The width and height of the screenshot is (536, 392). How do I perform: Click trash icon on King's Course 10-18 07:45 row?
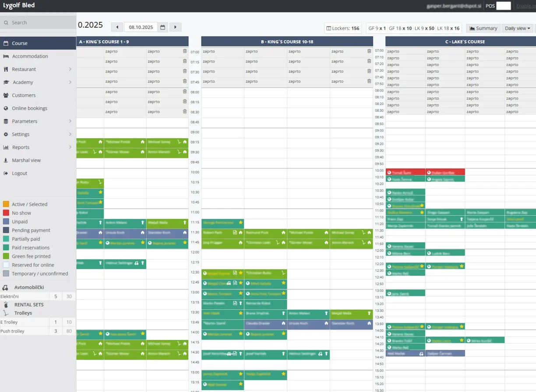pos(369,81)
